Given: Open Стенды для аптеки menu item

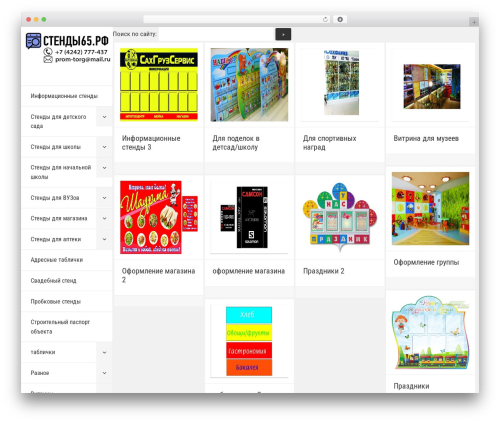Looking at the screenshot, I should click(56, 239).
